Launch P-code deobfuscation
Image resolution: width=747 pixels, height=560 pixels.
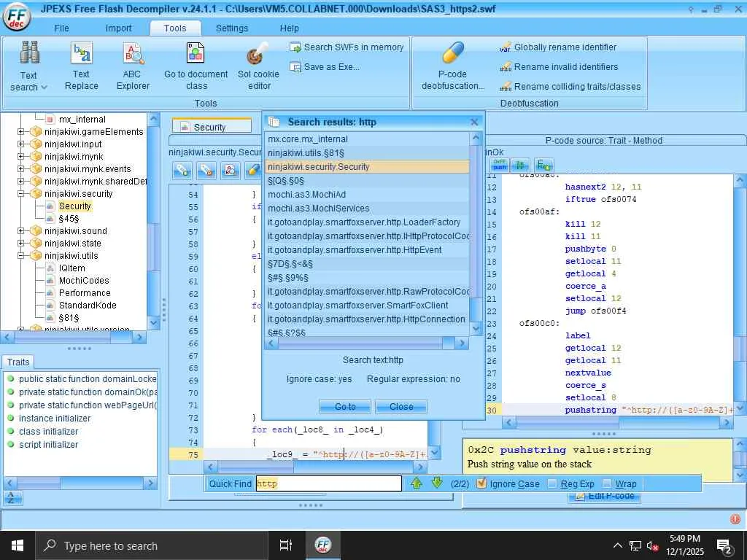tap(452, 67)
